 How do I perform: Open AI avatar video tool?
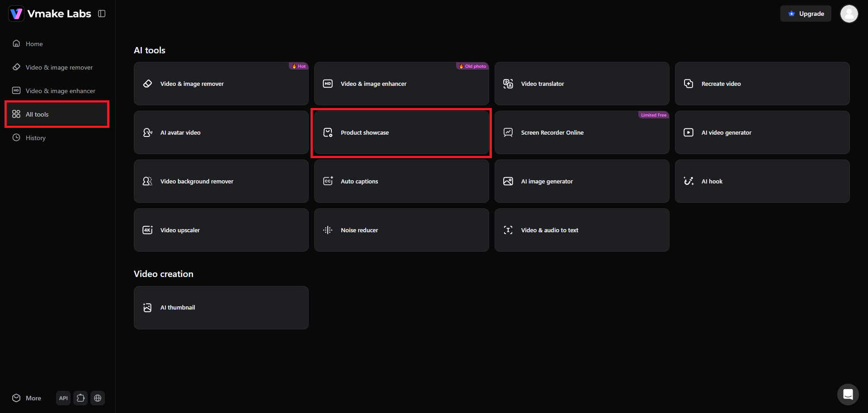tap(221, 132)
